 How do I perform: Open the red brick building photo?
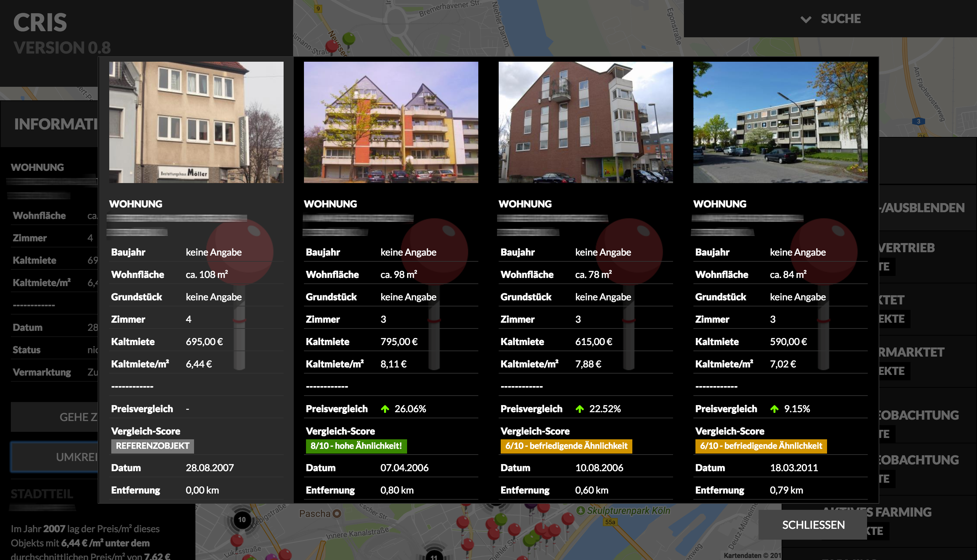[x=585, y=122]
